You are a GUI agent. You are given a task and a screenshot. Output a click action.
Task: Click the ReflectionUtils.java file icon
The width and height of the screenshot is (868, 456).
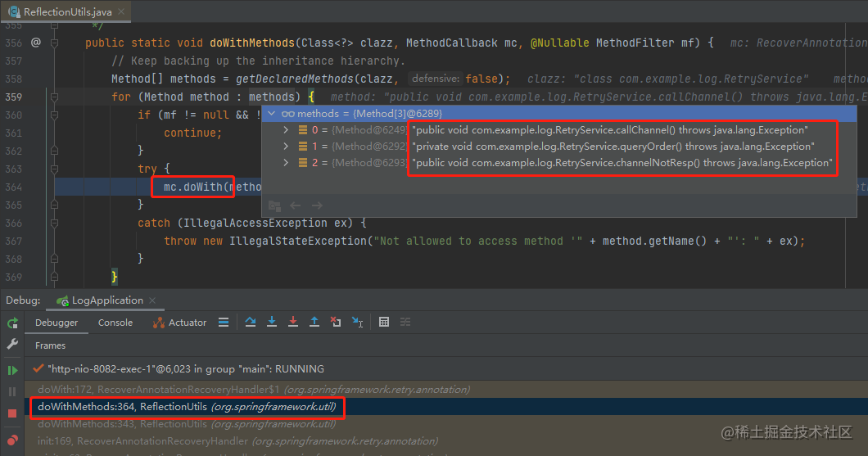tap(15, 11)
